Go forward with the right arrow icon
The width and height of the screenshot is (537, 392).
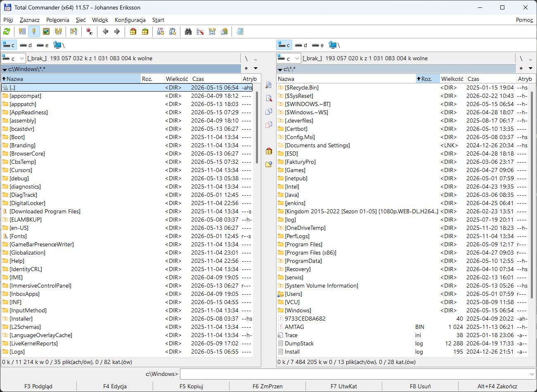pyautogui.click(x=117, y=31)
